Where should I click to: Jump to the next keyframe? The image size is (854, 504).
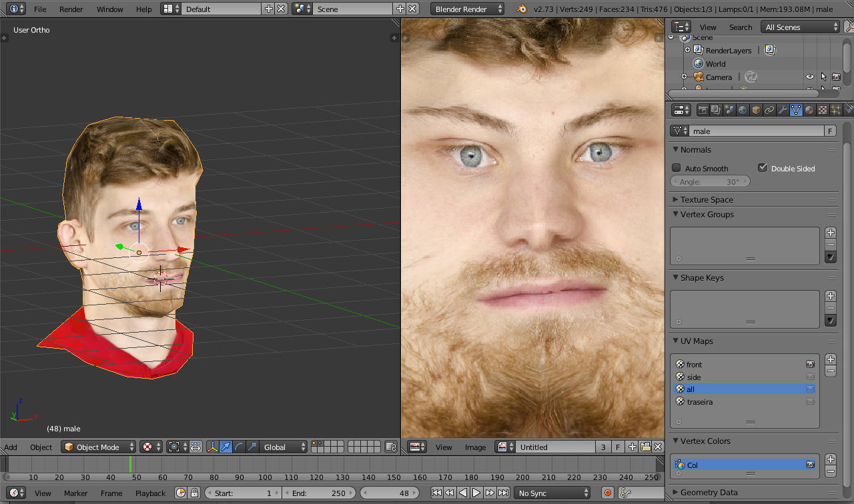coord(490,493)
